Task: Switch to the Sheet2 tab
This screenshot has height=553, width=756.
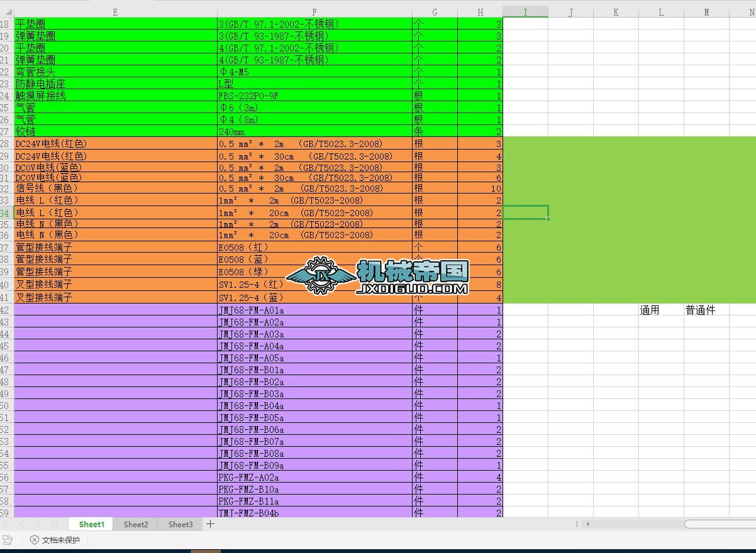Action: click(x=136, y=524)
